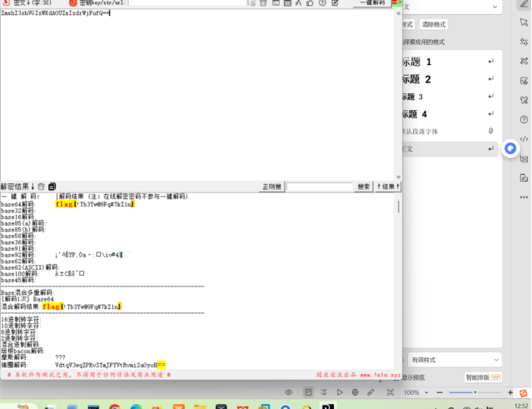This screenshot has width=532, height=409.
Task: Click the zoom in plus button
Action: (510, 392)
